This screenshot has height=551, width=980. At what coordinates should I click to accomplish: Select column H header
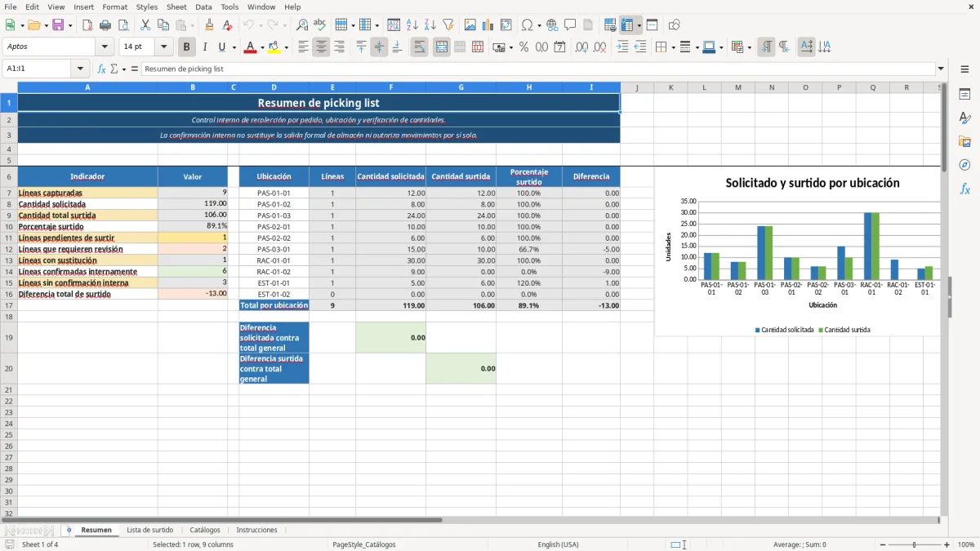pyautogui.click(x=529, y=87)
